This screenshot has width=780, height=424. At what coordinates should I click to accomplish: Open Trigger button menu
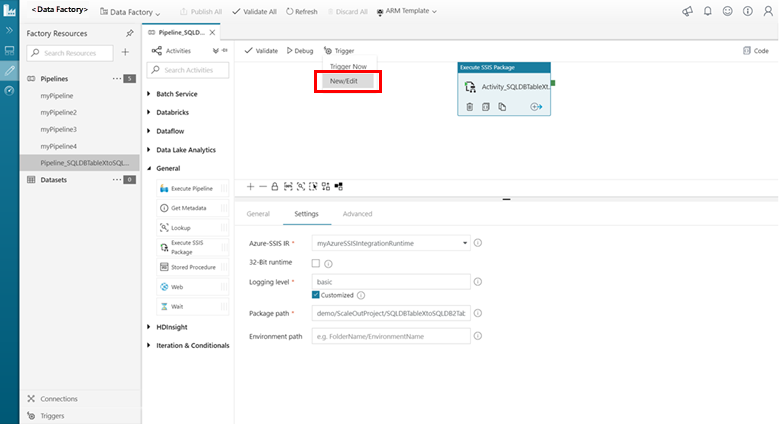pyautogui.click(x=339, y=51)
